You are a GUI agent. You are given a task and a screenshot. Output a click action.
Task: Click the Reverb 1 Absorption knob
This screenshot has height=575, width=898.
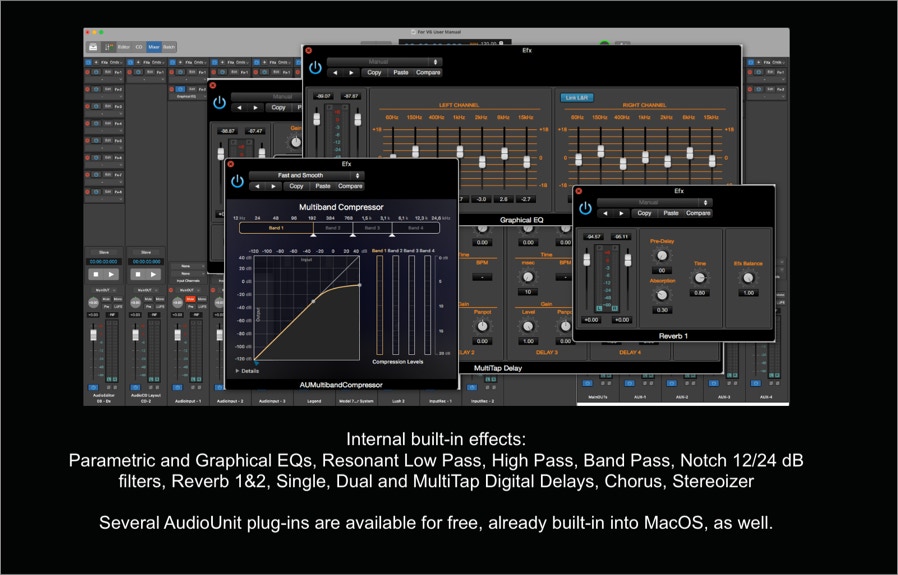coord(660,294)
